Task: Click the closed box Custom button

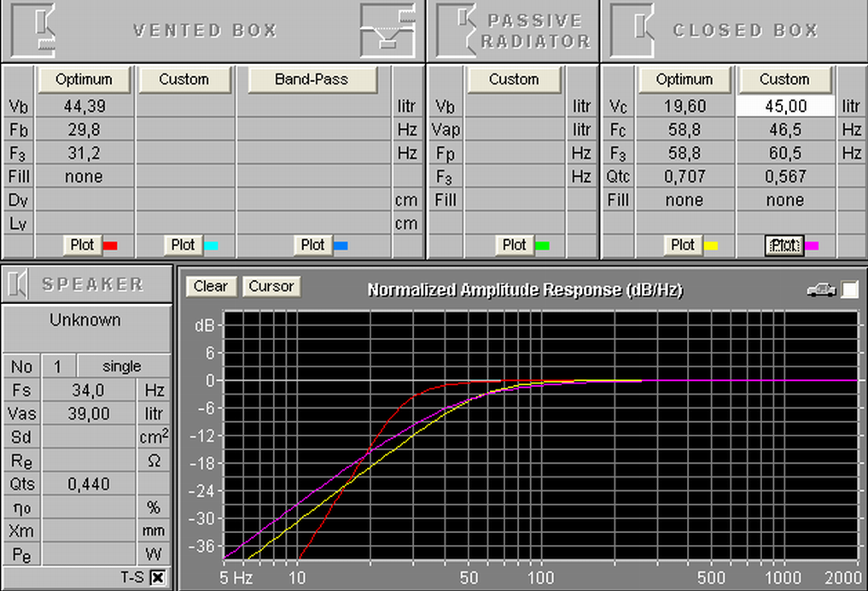Action: [x=785, y=79]
